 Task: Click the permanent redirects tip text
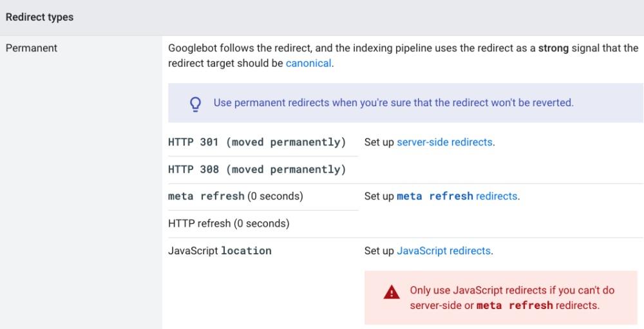coord(393,103)
